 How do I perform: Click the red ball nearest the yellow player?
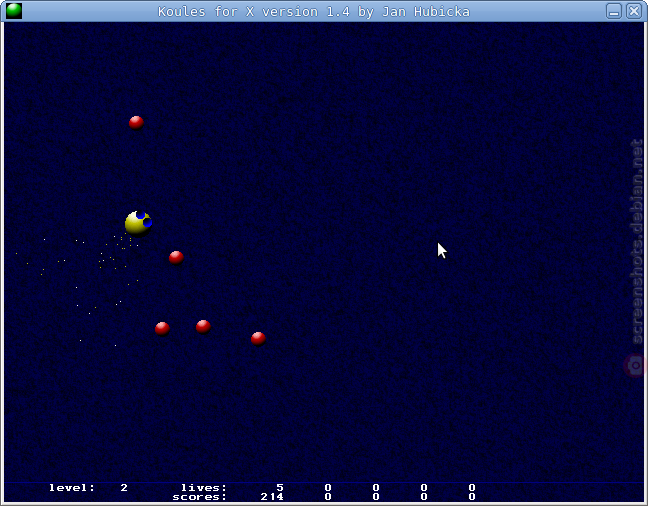pos(176,258)
